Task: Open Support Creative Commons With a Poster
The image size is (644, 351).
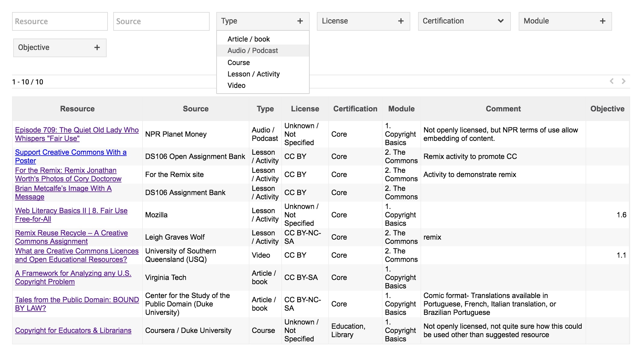Action: tap(70, 153)
